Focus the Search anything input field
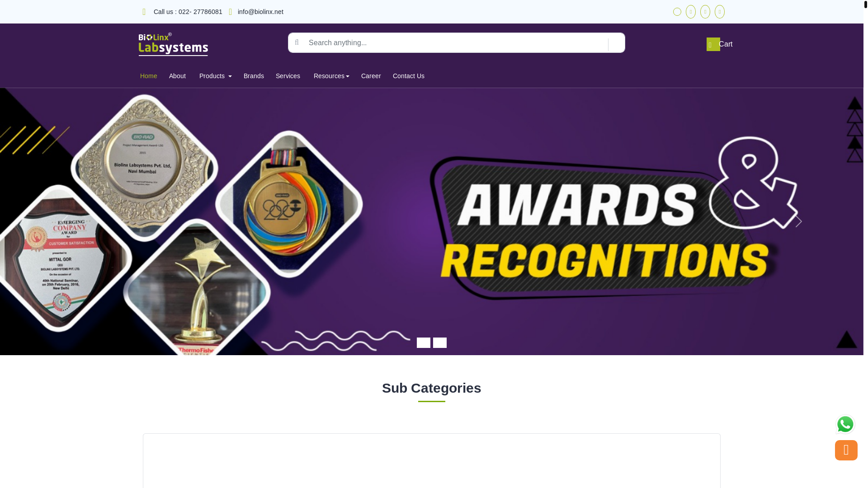 coord(457,43)
